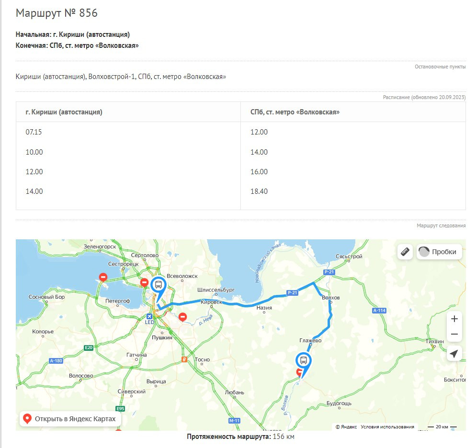Open the Условия использования link
476x448 pixels.
coord(387,426)
